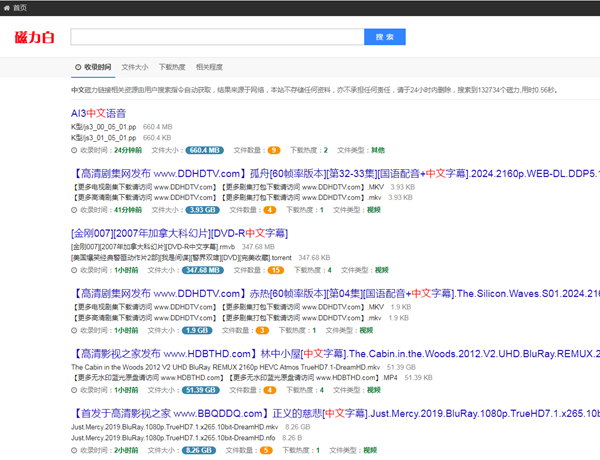Select the 文件大小 sort tab
Viewport: 600px width, 460px height.
pos(135,67)
